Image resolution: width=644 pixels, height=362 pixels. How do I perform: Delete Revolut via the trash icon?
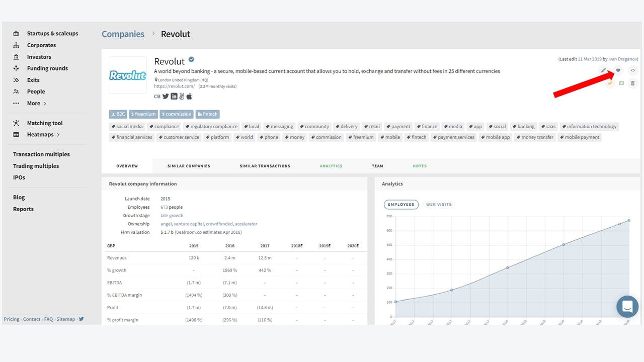coord(632,83)
